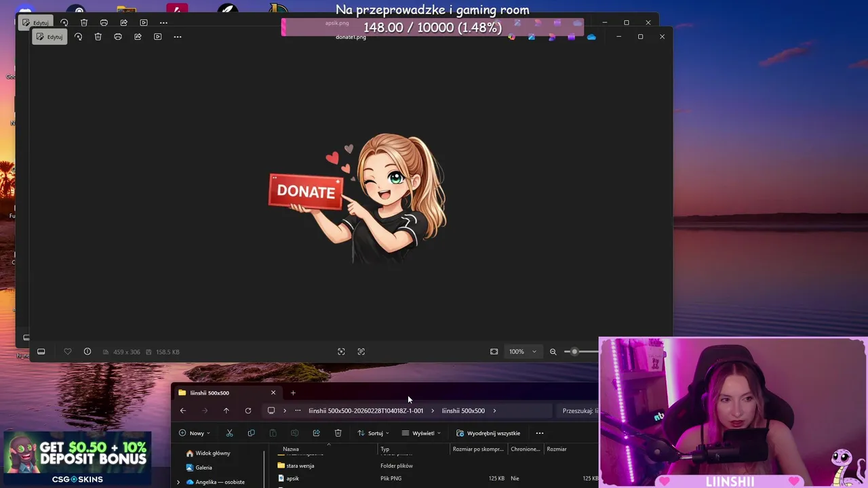
Task: Click the Photos zoom slider handle
Action: coord(574,352)
